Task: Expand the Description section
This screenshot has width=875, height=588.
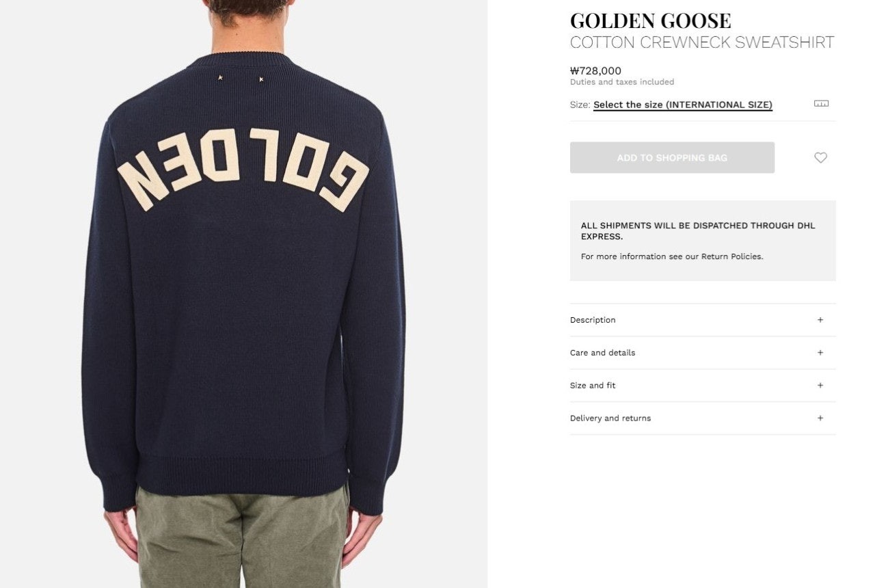Action: [x=703, y=320]
